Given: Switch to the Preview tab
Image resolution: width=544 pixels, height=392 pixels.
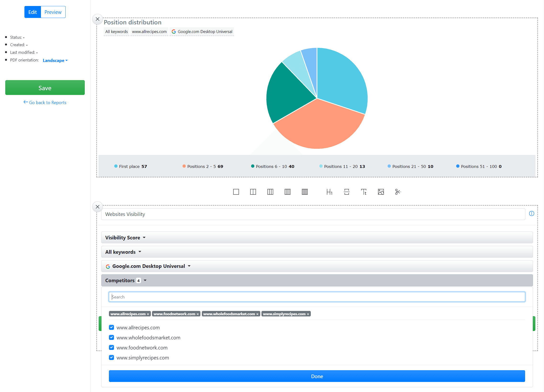Looking at the screenshot, I should tap(53, 12).
